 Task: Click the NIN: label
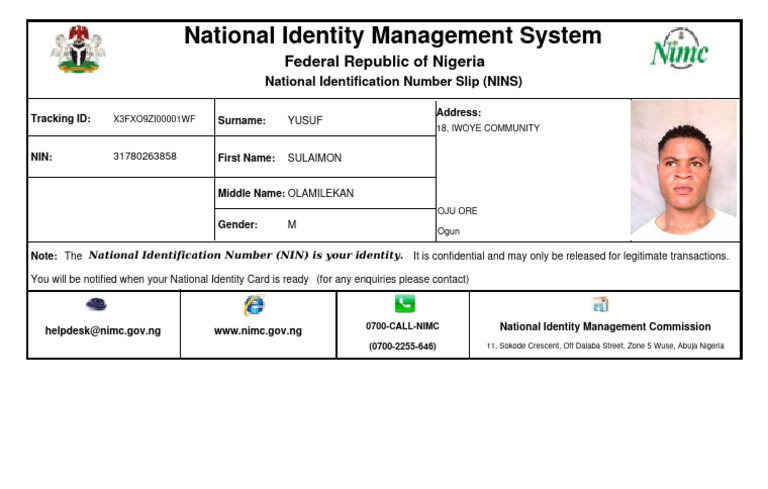pyautogui.click(x=41, y=157)
